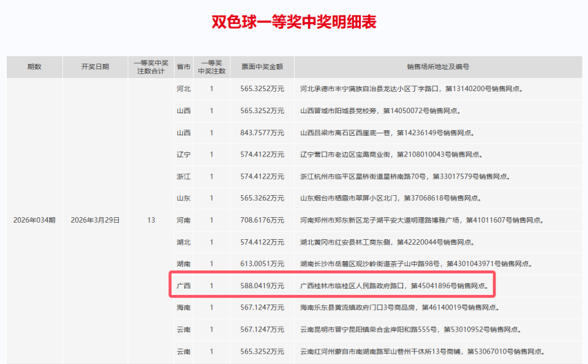Select the 期数 column header
This screenshot has width=588, height=364.
coord(34,67)
